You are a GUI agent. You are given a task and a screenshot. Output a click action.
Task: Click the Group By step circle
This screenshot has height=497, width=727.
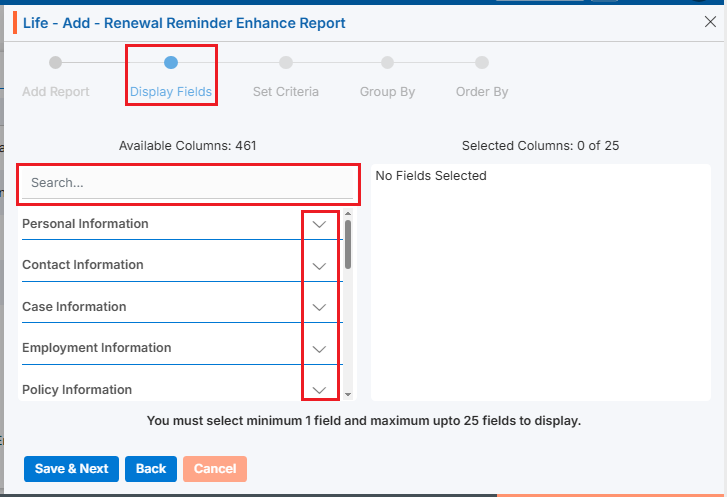(387, 62)
